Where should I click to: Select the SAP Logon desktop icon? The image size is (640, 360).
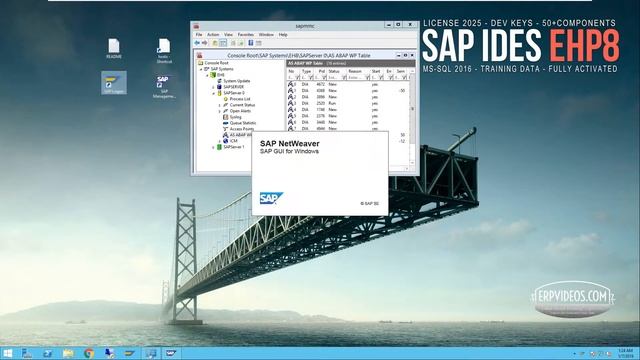pyautogui.click(x=114, y=83)
